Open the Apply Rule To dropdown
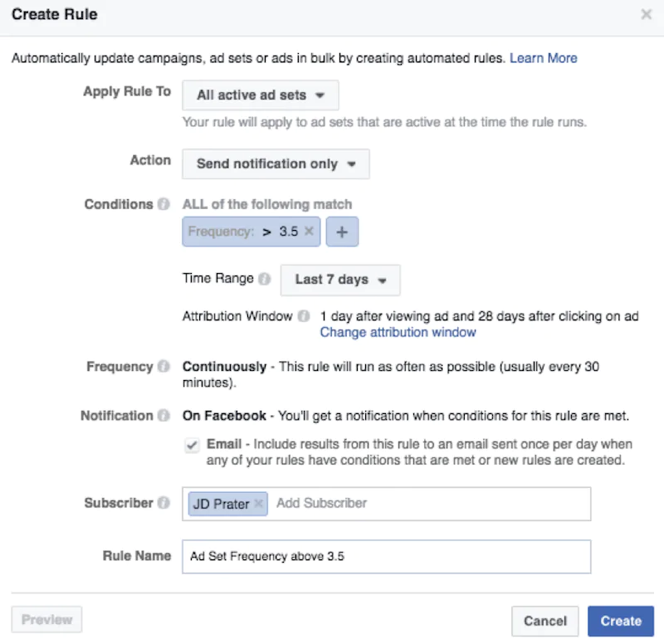This screenshot has height=644, width=664. point(260,95)
